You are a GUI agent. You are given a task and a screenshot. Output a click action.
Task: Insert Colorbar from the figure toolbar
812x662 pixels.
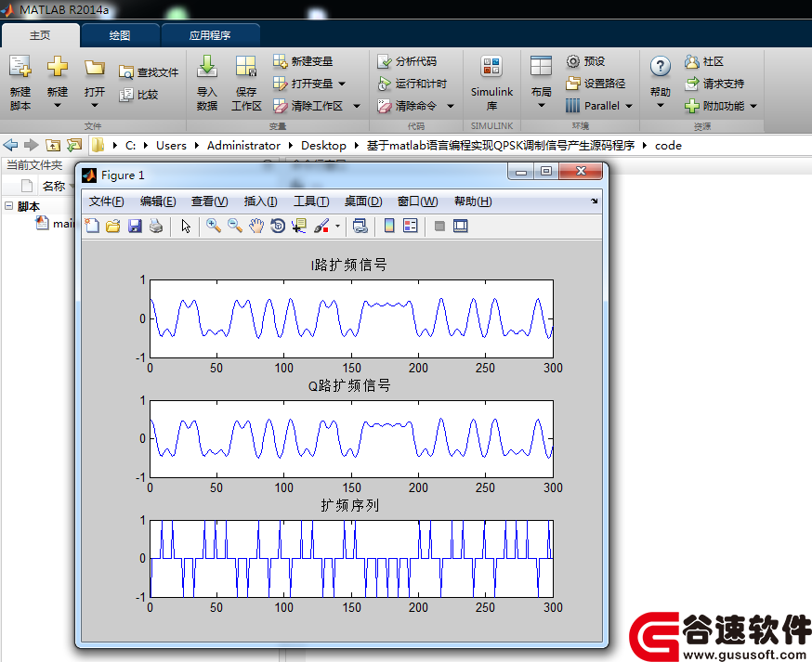point(389,226)
